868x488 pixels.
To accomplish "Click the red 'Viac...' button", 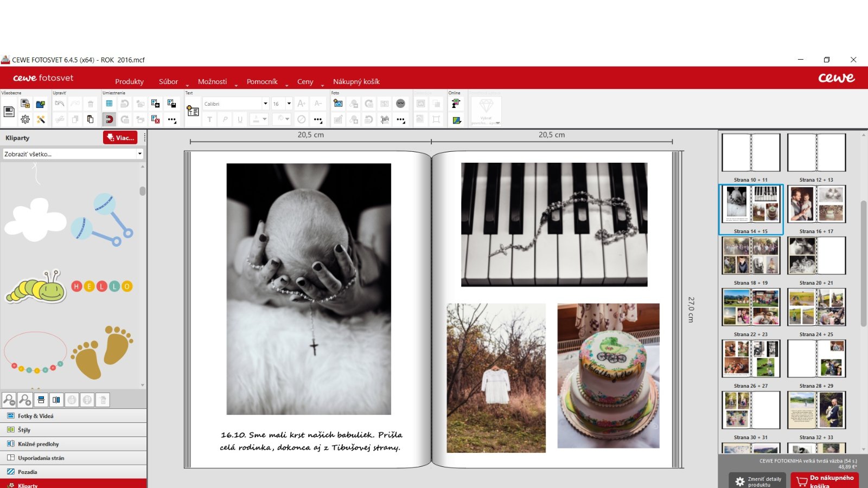I will pos(120,138).
